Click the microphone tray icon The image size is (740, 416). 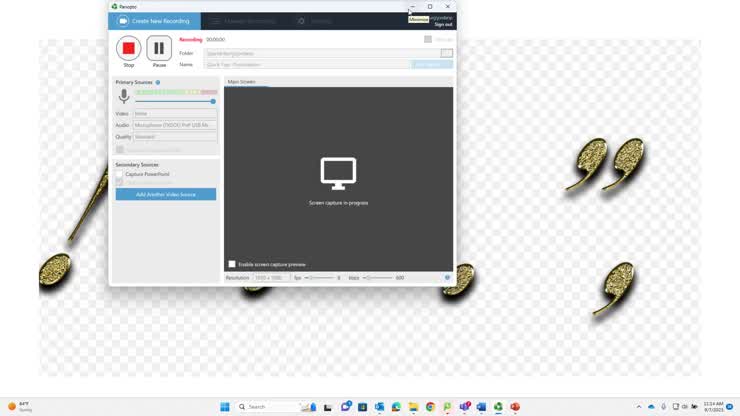point(664,407)
